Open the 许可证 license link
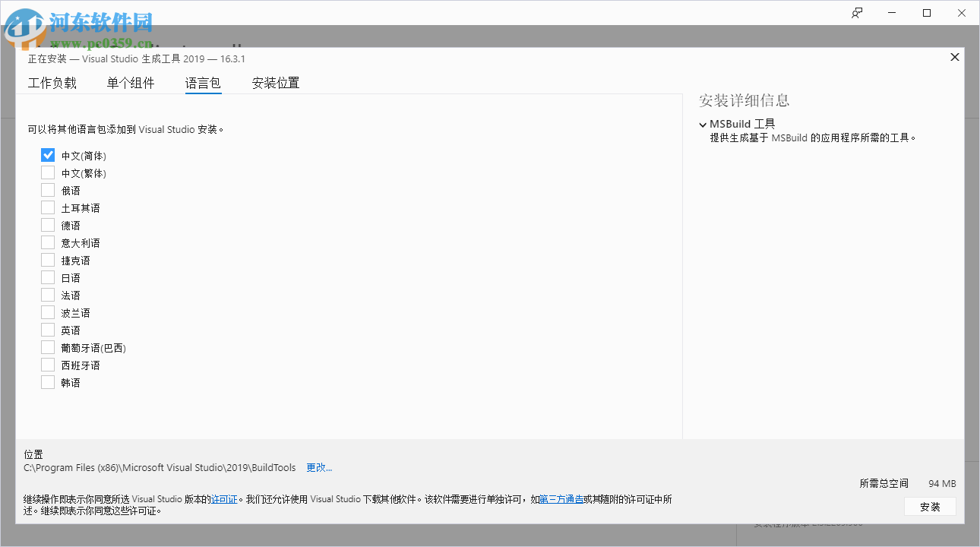This screenshot has width=980, height=547. [x=223, y=499]
